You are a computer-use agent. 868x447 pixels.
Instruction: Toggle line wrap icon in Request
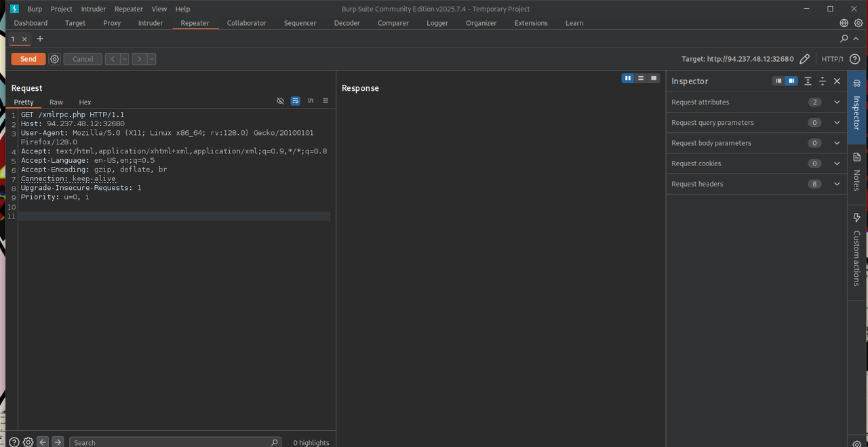(x=295, y=101)
